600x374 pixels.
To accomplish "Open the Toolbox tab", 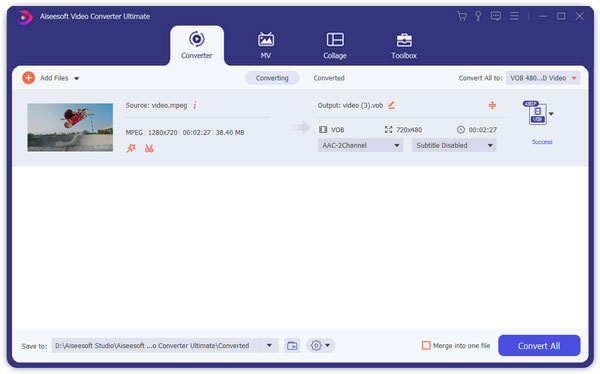I will [404, 46].
